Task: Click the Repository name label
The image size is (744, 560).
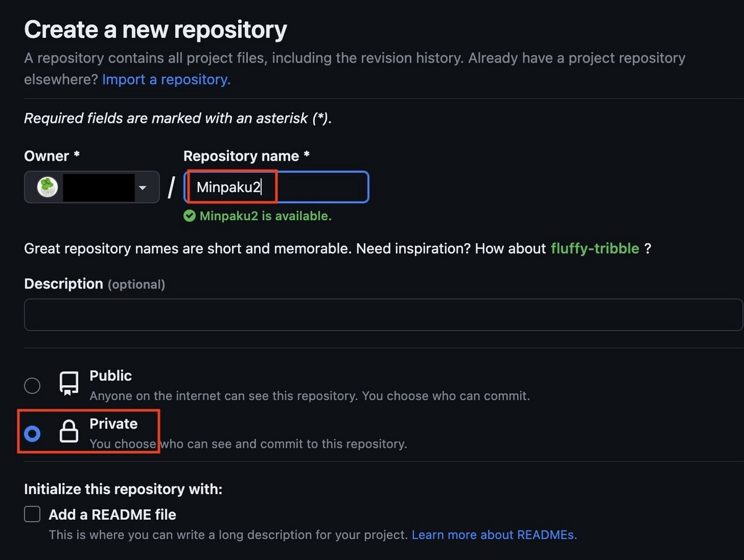Action: coord(246,156)
